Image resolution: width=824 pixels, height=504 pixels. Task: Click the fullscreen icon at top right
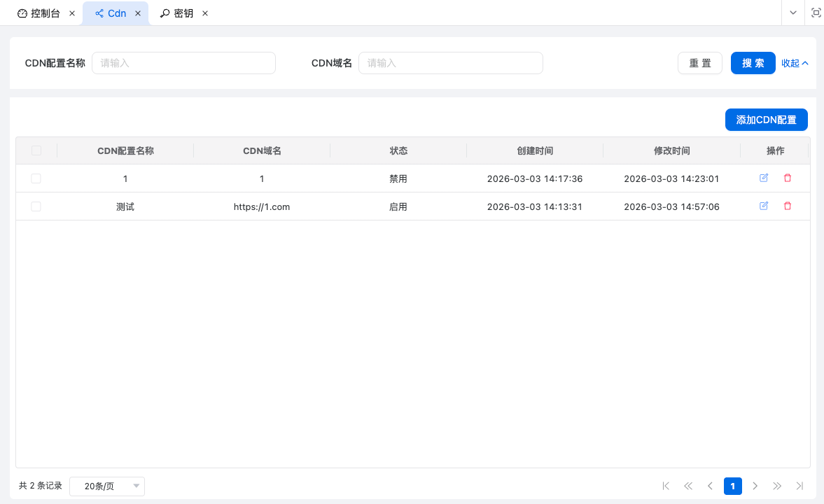coord(816,13)
